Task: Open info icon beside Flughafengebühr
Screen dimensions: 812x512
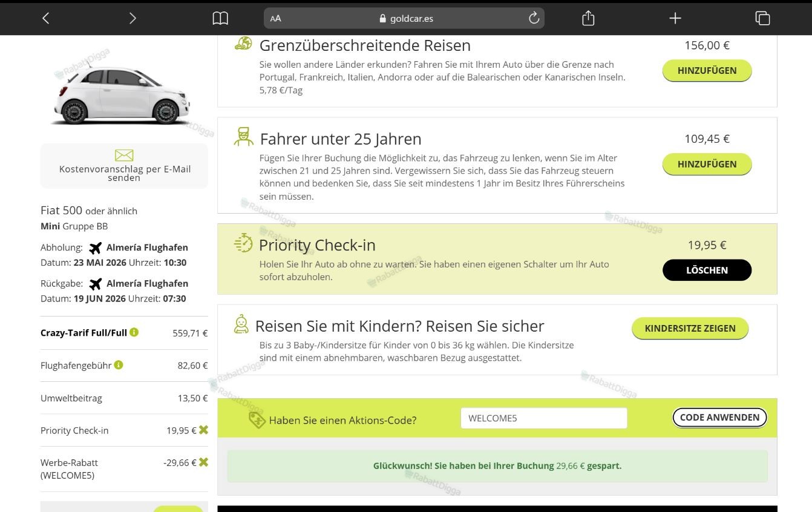Action: click(119, 365)
